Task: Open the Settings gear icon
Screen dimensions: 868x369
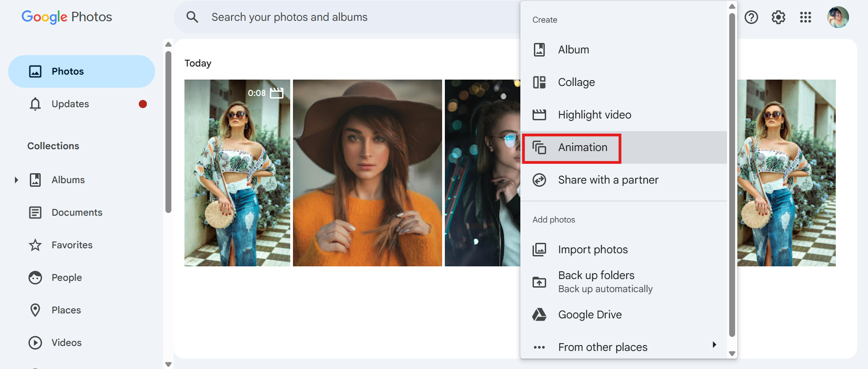Action: tap(778, 17)
